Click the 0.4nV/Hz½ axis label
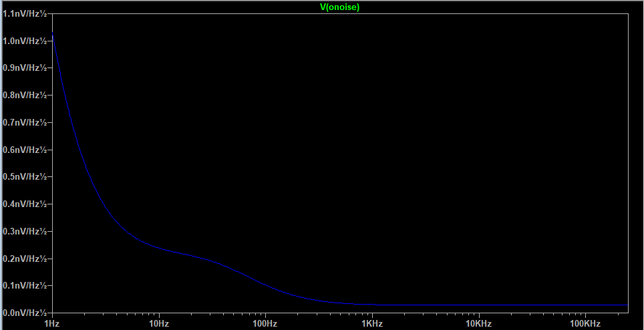 click(x=25, y=204)
